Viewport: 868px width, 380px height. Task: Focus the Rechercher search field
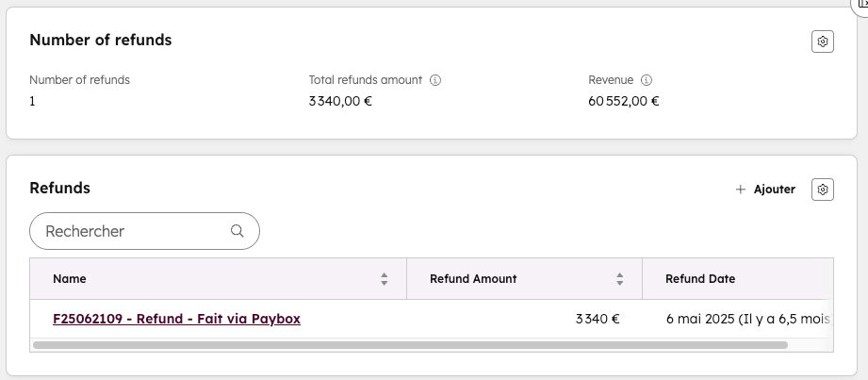click(132, 231)
